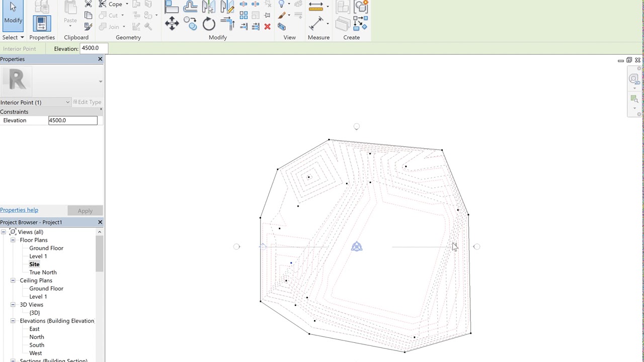Open the Properties help link

click(x=19, y=210)
